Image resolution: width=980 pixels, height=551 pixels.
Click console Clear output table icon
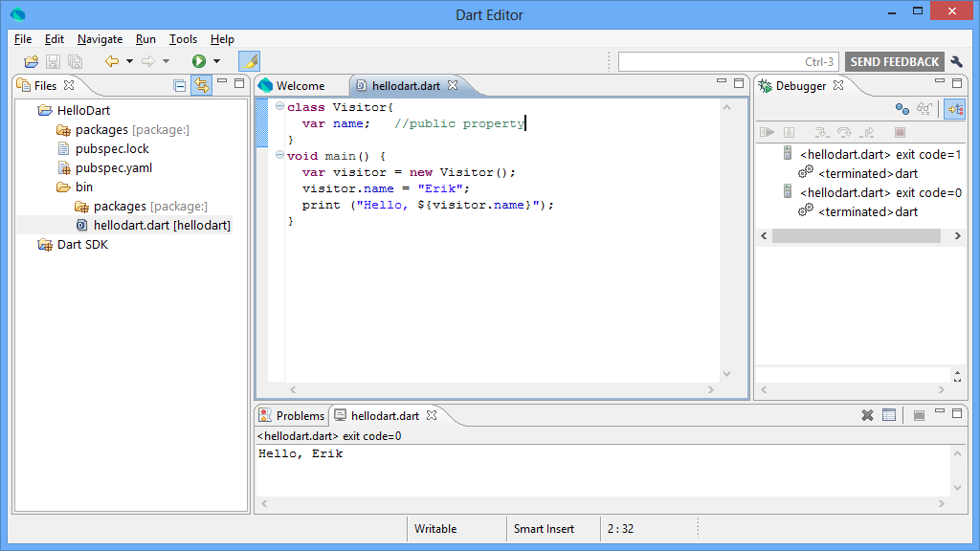889,415
